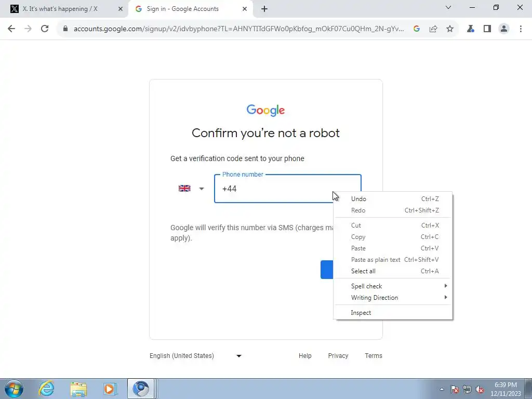Viewport: 532px width, 399px height.
Task: Expand the Writing Direction submenu
Action: 393,298
